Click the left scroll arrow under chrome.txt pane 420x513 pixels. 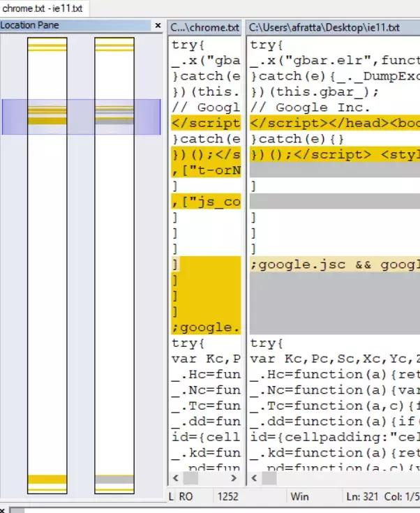tap(176, 478)
